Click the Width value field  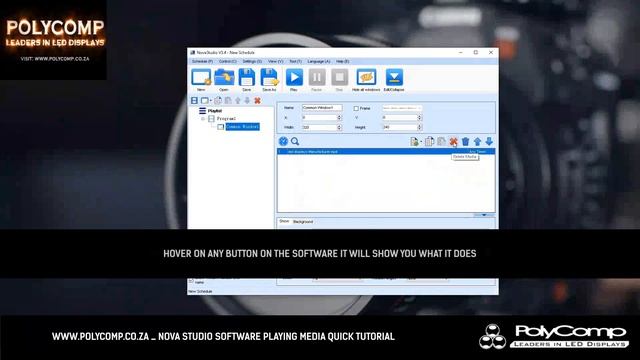point(319,127)
